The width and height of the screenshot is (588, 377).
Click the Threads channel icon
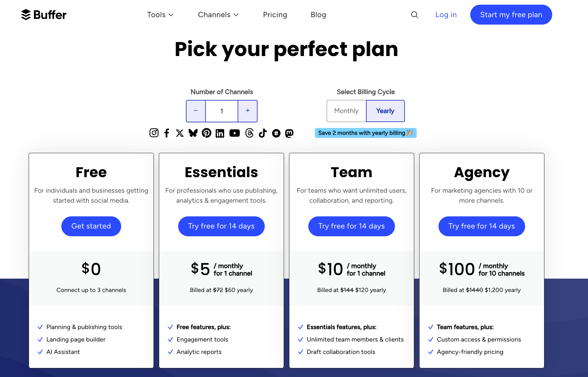tap(249, 133)
